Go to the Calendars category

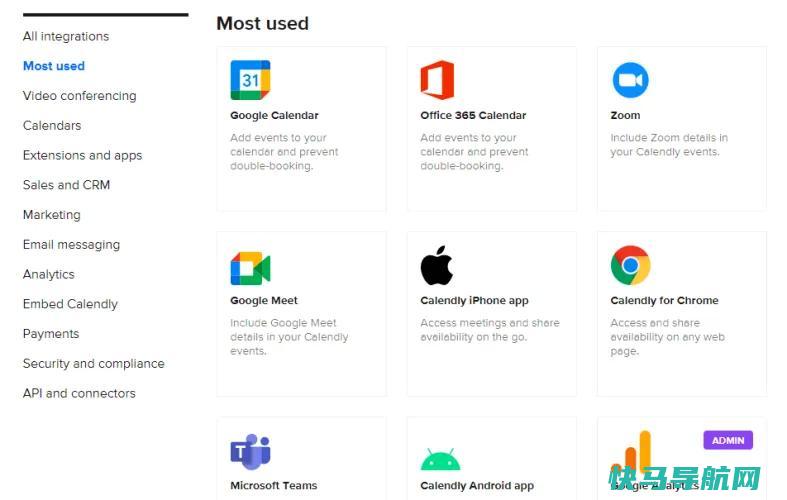pyautogui.click(x=52, y=126)
